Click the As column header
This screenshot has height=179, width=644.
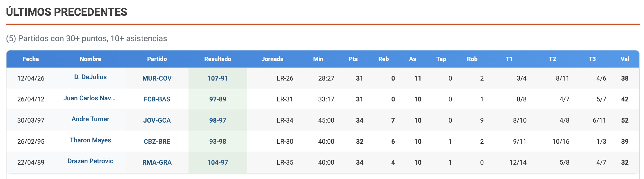point(412,59)
